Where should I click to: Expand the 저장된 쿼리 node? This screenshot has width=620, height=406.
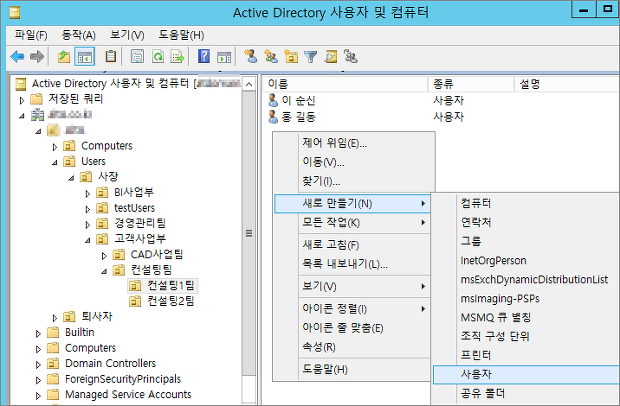pyautogui.click(x=22, y=100)
